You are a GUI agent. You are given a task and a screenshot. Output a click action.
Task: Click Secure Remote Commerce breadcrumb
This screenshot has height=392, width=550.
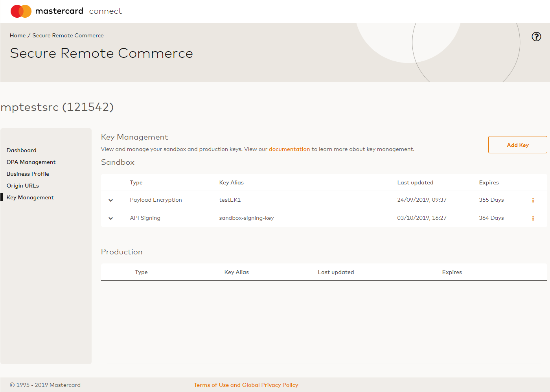click(x=68, y=35)
